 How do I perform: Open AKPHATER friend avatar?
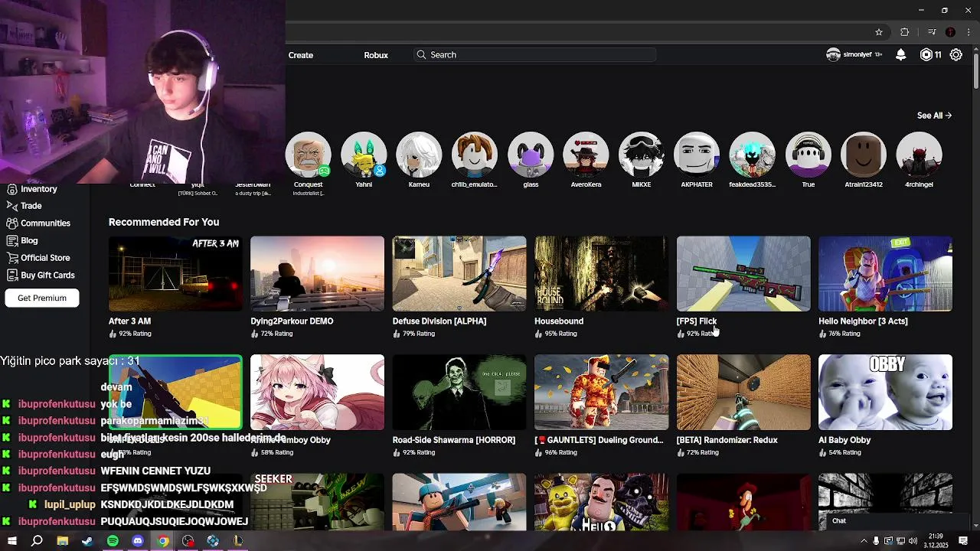[x=697, y=155]
